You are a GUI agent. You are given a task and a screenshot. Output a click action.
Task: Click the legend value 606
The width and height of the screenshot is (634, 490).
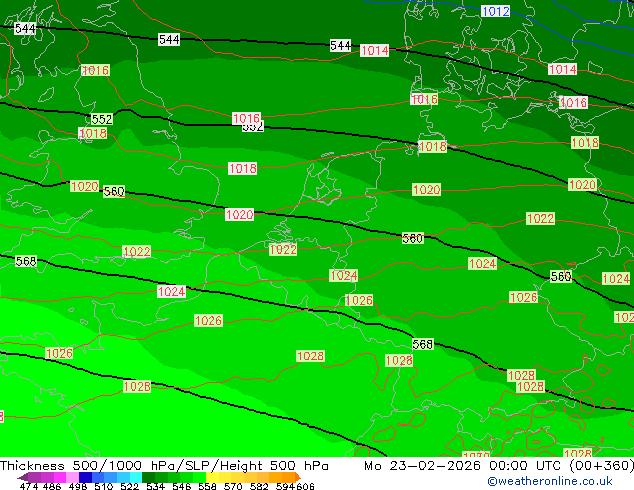305,486
